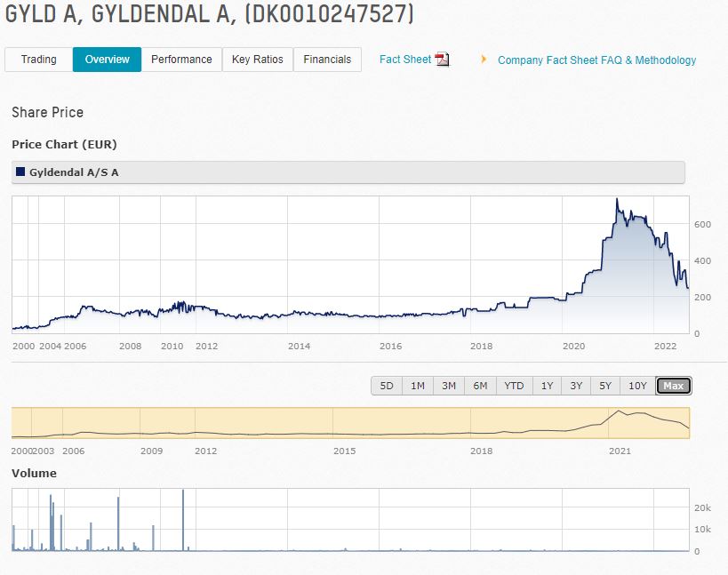Select the 10Y time span
The image size is (728, 575).
pos(636,386)
